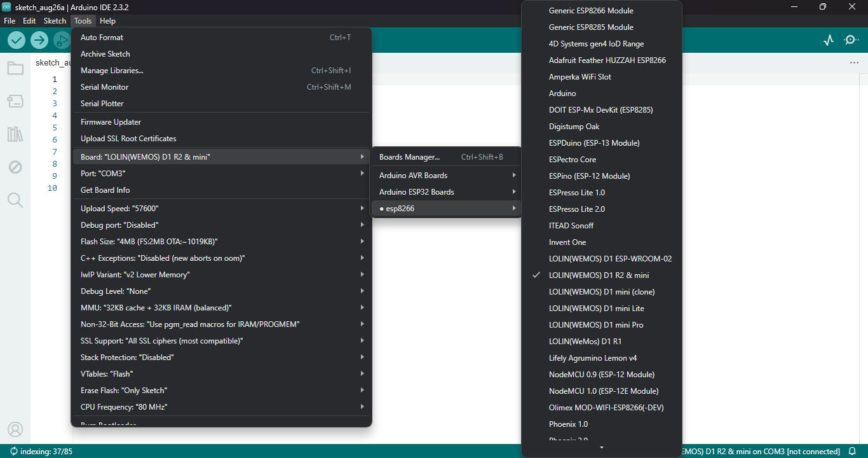
Task: Expand the Debug Level None submenu
Action: 221,291
